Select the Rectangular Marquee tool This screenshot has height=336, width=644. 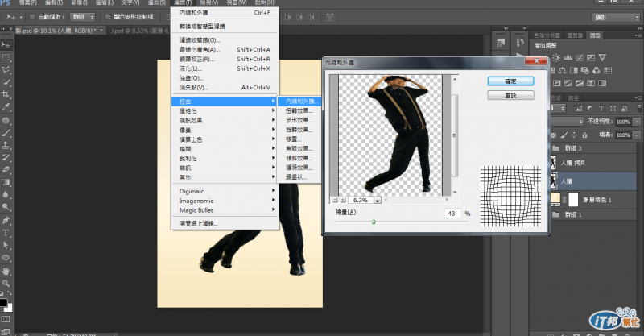click(6, 57)
